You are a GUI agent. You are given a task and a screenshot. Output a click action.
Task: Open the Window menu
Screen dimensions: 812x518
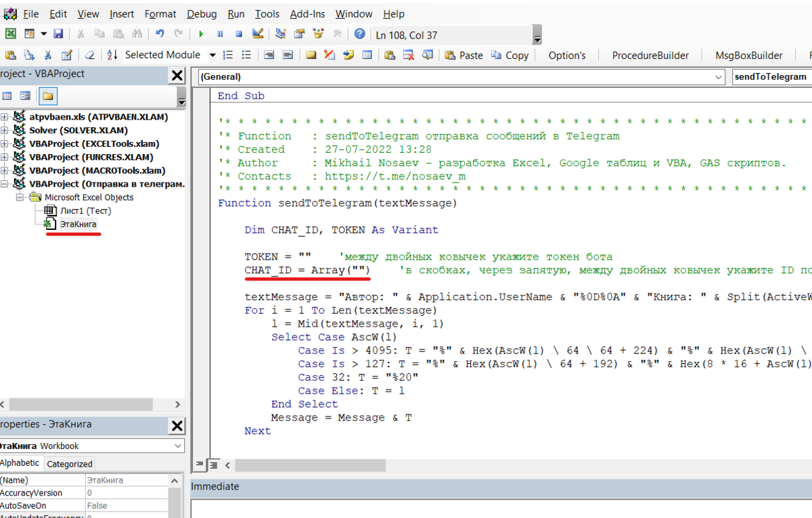pyautogui.click(x=354, y=14)
